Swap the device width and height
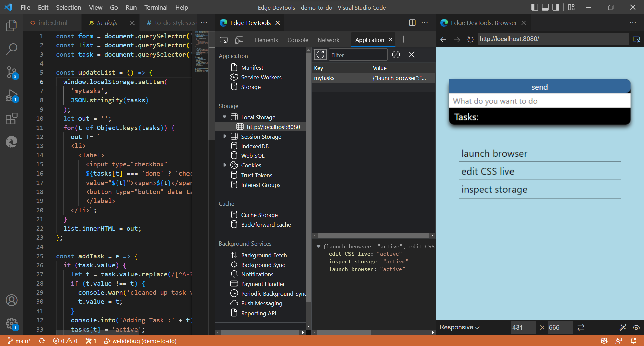 pyautogui.click(x=581, y=327)
